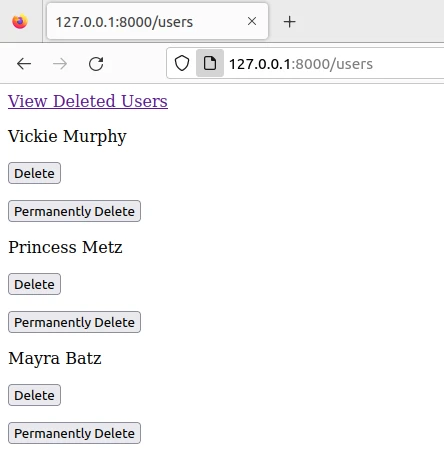This screenshot has height=457, width=444.
Task: Delete user Vickie Murphy
Action: click(34, 173)
